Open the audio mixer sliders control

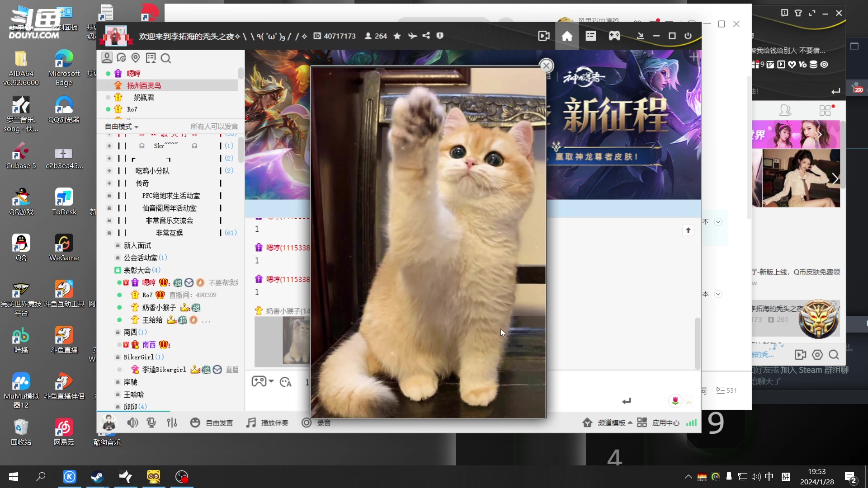pos(172,422)
